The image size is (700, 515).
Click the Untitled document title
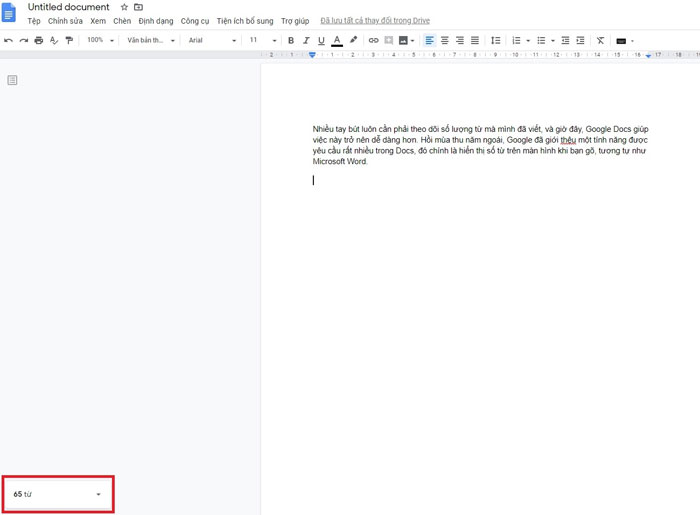click(x=68, y=7)
